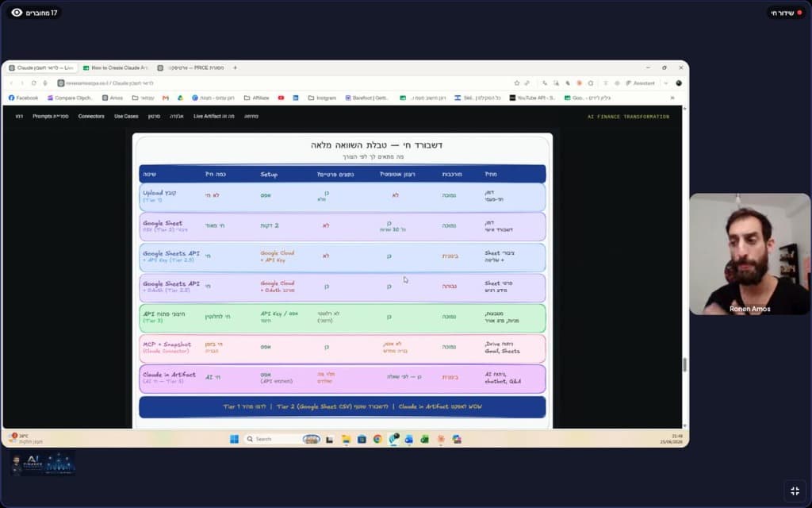Viewport: 812px width, 508px height.
Task: Click the viewers count eye badge
Action: coord(34,13)
